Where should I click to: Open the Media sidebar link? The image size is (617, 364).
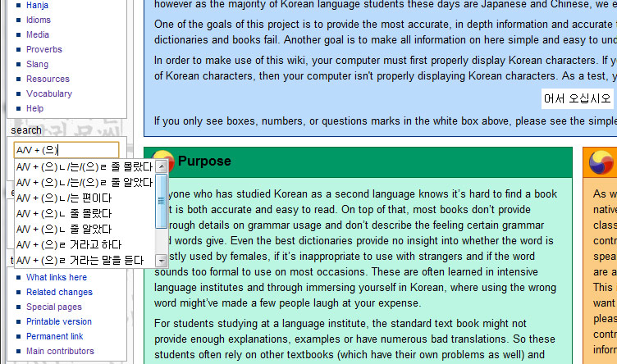(38, 34)
